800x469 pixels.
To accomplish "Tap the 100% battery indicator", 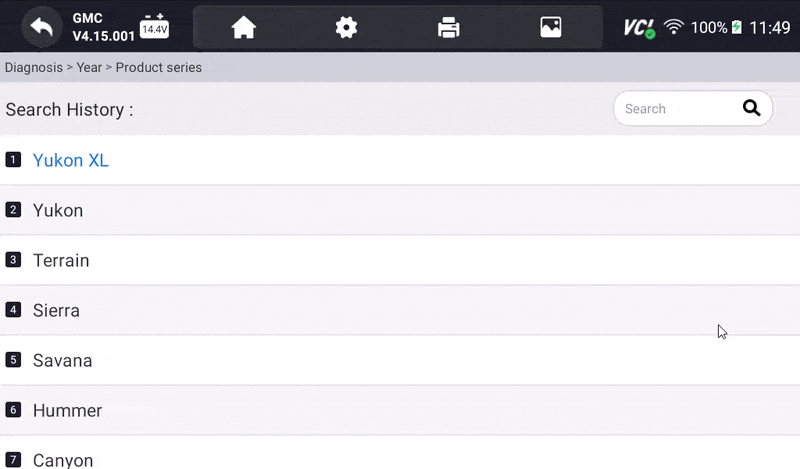I will [716, 27].
